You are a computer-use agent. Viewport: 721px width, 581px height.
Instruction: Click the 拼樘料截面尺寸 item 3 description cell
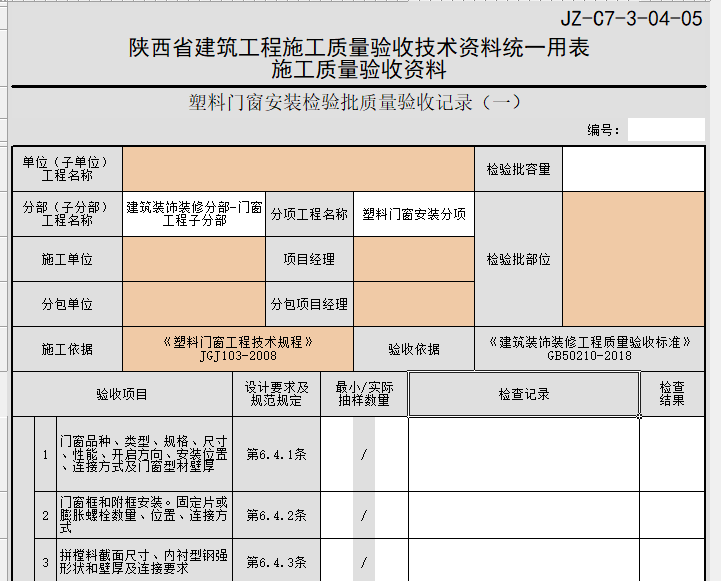coord(144,561)
